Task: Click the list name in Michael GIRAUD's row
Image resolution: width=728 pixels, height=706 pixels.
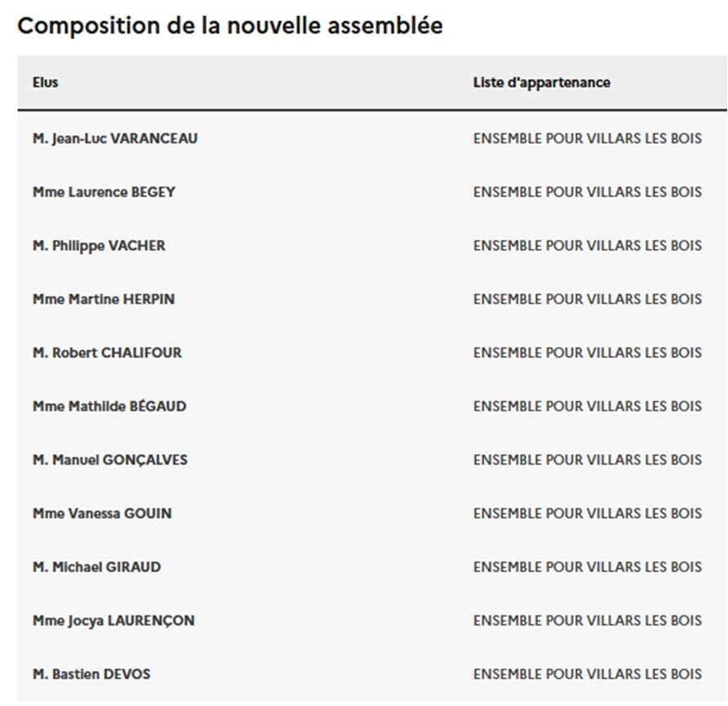Action: [587, 567]
